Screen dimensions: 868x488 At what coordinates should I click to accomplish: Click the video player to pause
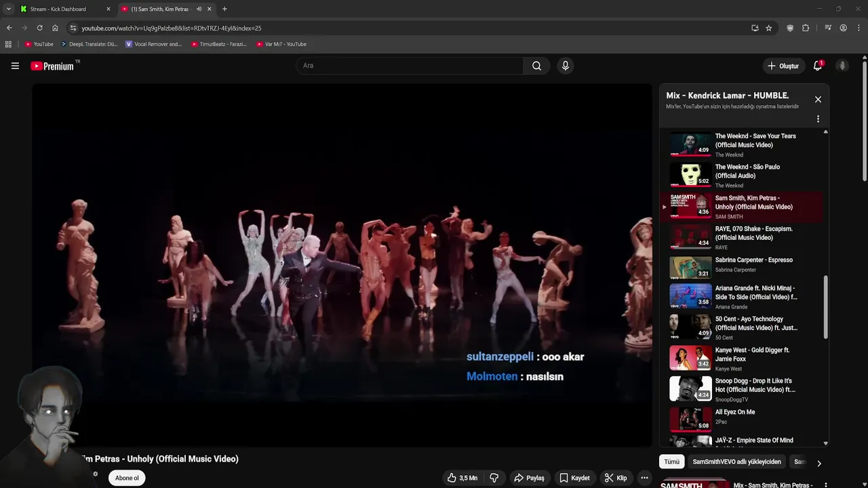(x=342, y=265)
